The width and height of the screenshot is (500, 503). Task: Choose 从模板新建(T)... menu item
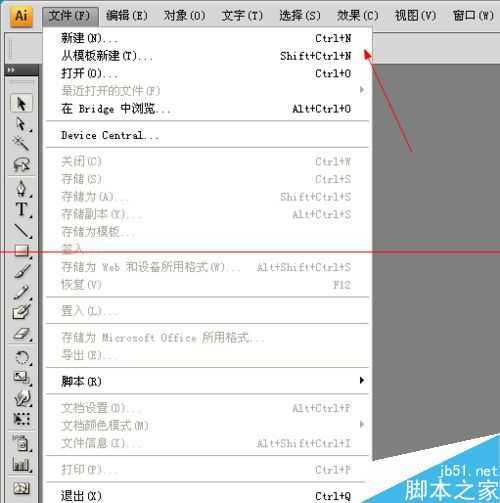207,56
